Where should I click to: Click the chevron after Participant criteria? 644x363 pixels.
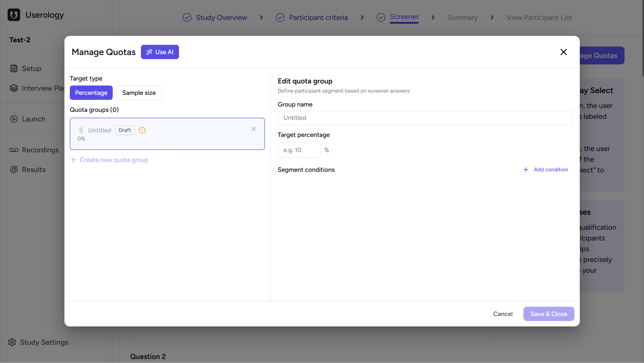(x=362, y=17)
